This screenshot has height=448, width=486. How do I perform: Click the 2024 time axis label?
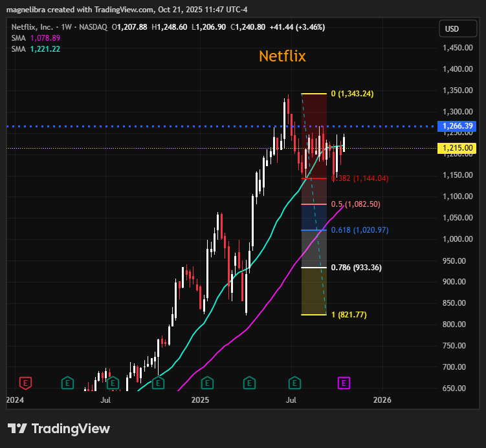point(15,400)
